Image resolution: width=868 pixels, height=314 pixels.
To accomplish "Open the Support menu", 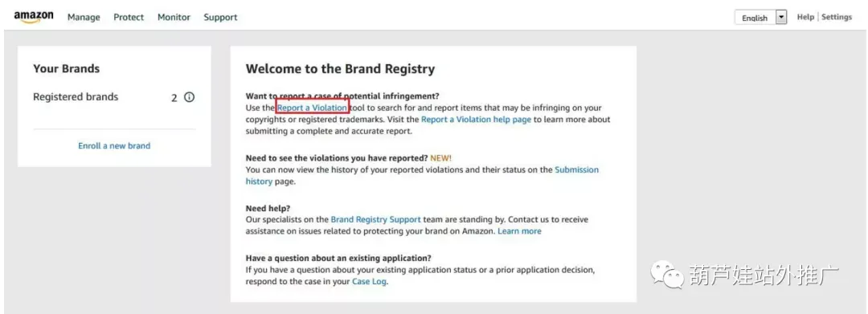I will 220,17.
